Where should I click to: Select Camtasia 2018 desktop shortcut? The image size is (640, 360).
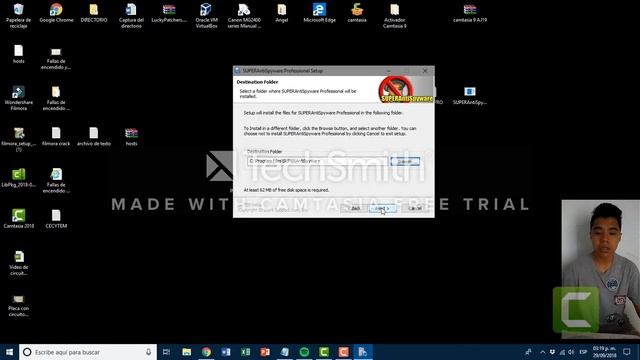18,219
